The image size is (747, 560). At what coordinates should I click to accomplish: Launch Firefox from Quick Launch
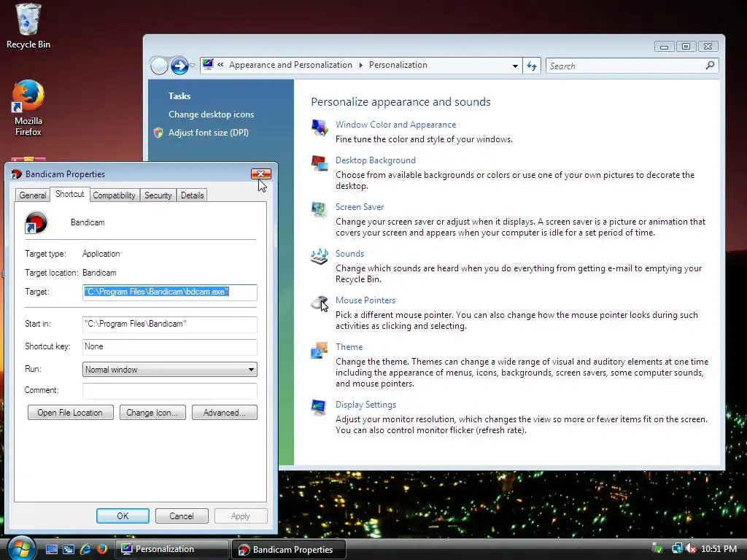pyautogui.click(x=102, y=548)
